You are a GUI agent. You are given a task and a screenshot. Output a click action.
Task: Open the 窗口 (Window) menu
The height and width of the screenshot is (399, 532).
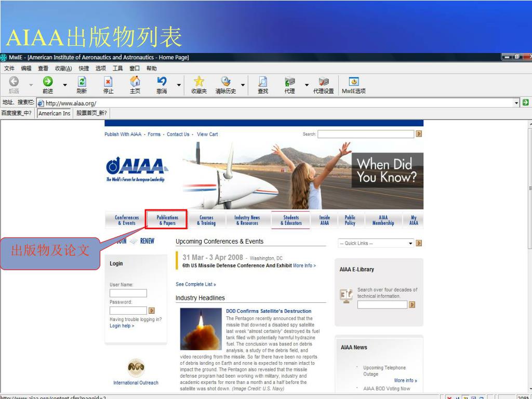click(x=135, y=68)
